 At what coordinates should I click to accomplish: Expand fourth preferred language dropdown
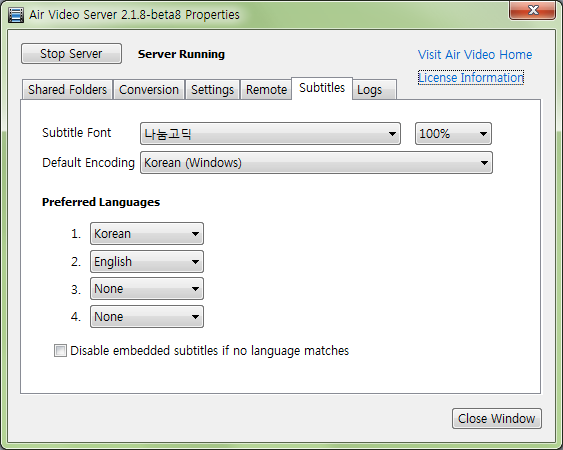(x=147, y=316)
